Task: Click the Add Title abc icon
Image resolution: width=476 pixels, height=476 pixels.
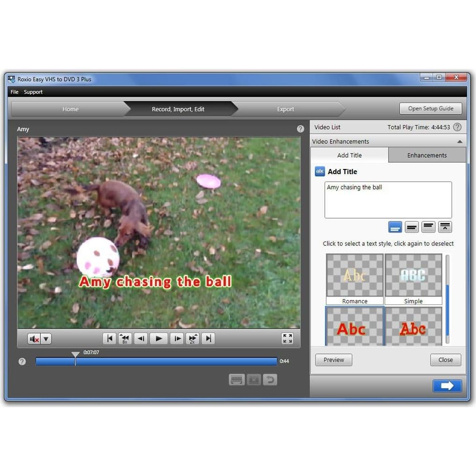Action: click(320, 171)
